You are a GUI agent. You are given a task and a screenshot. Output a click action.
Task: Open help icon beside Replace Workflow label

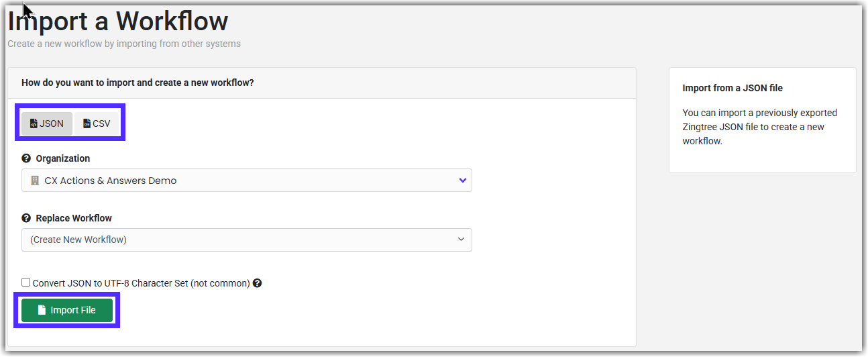pyautogui.click(x=26, y=218)
